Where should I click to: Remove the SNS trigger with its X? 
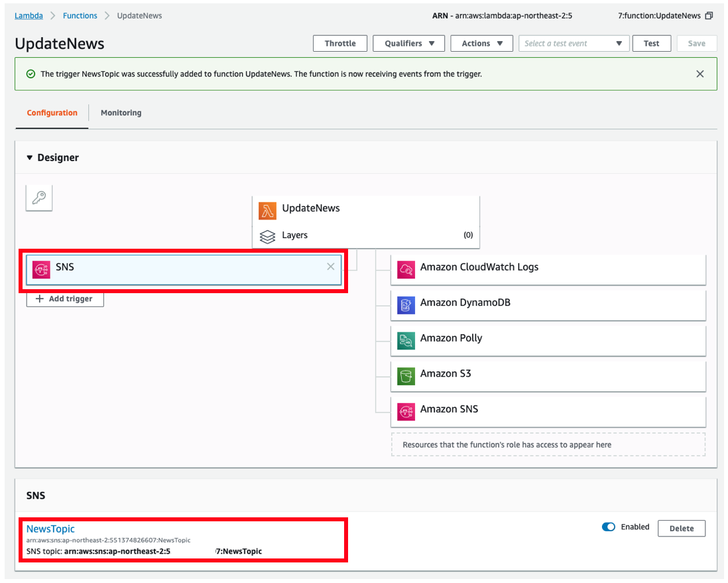331,267
